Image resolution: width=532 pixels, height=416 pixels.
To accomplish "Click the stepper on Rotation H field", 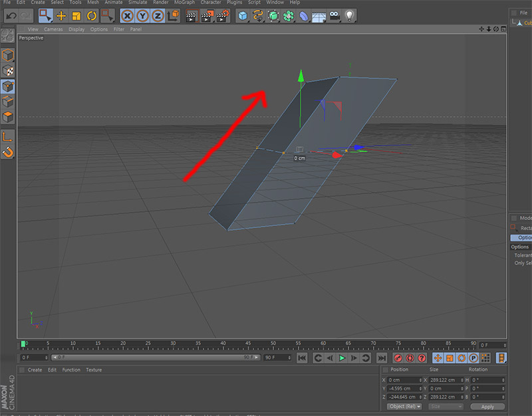I will (503, 380).
